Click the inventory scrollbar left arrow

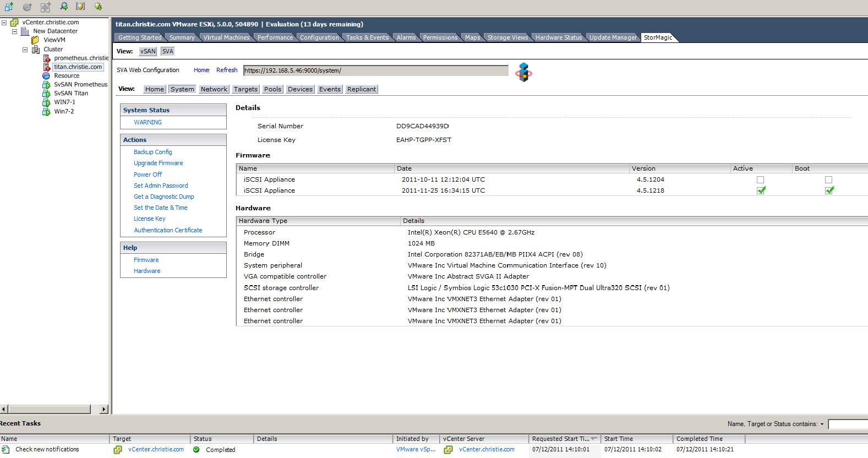[4, 409]
